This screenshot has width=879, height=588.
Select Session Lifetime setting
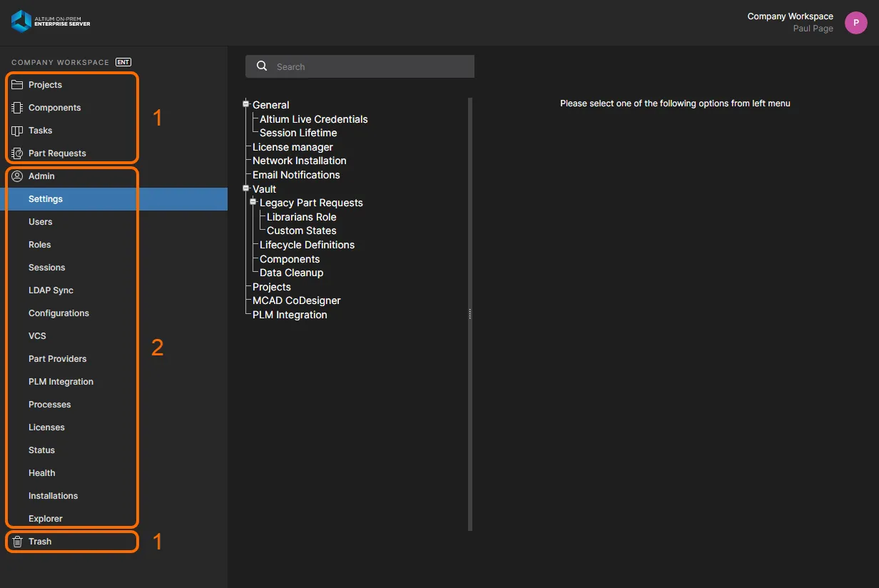(x=298, y=133)
